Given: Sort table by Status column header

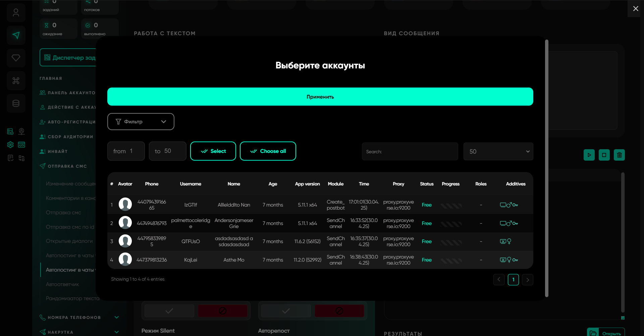Looking at the screenshot, I should point(427,184).
